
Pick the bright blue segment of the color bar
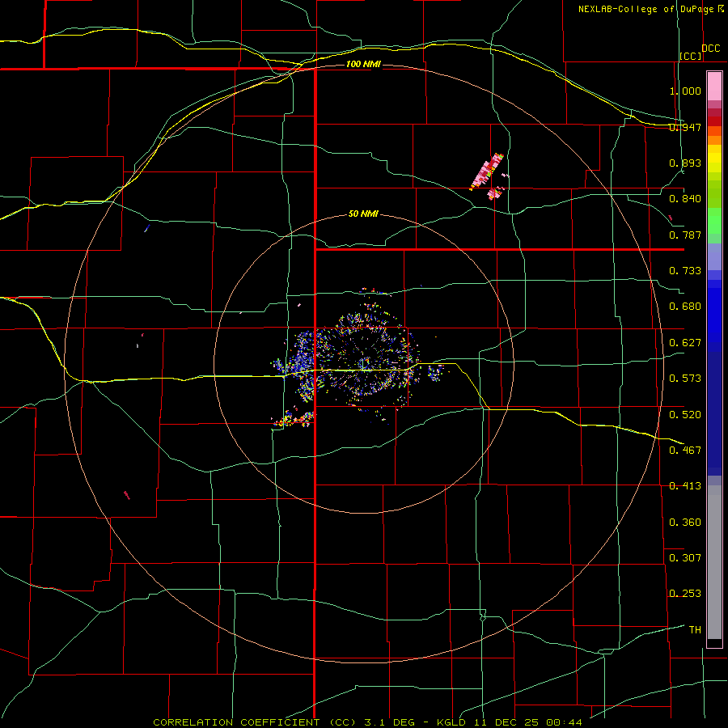[714, 315]
